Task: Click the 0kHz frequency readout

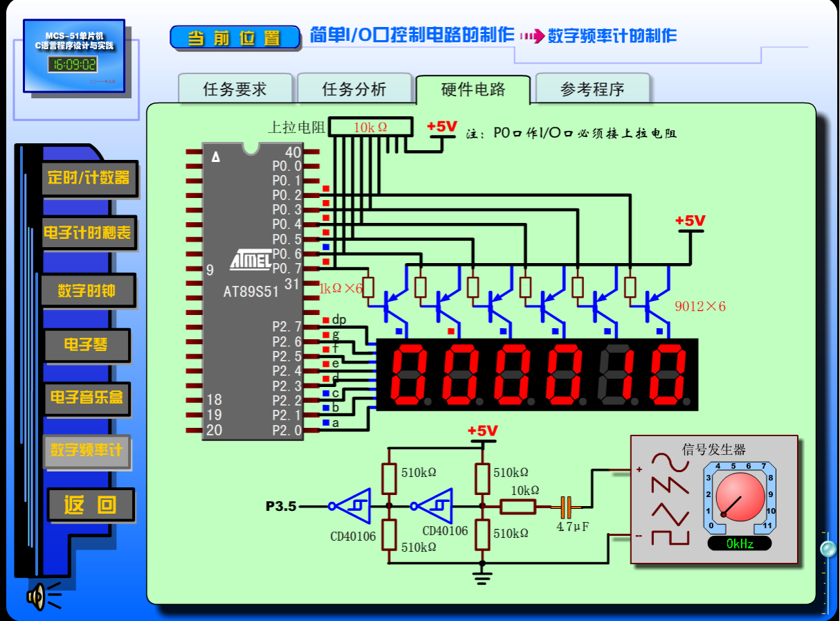Action: [x=740, y=543]
